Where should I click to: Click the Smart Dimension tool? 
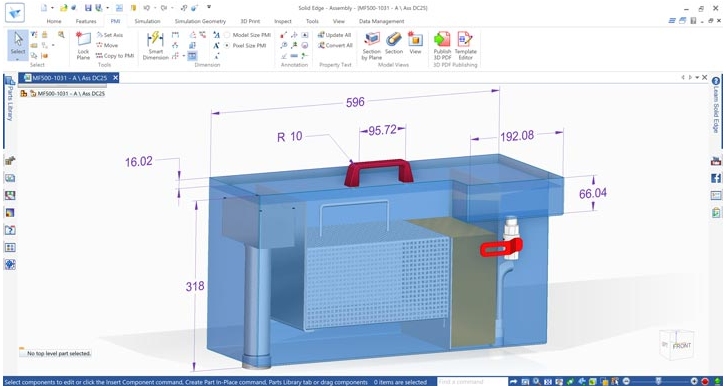(155, 45)
